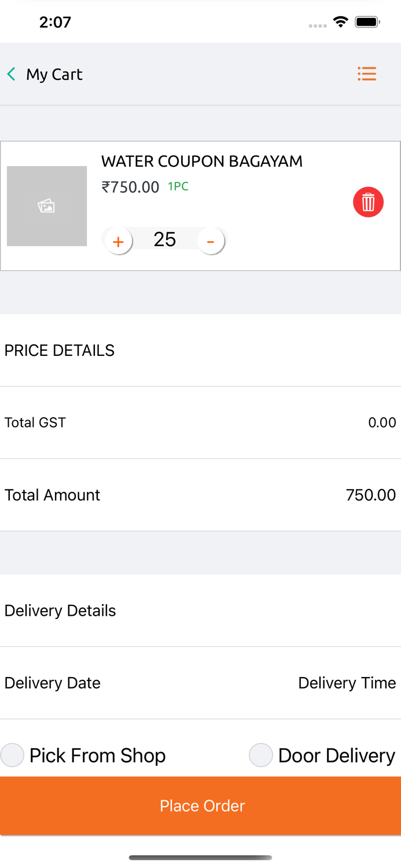Decrease quantity with the minus button
The height and width of the screenshot is (868, 401).
click(211, 241)
